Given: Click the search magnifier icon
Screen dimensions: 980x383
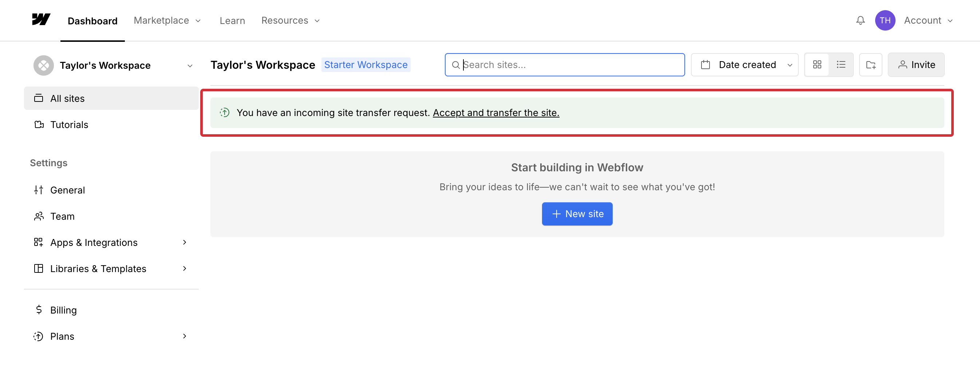Looking at the screenshot, I should click(455, 65).
